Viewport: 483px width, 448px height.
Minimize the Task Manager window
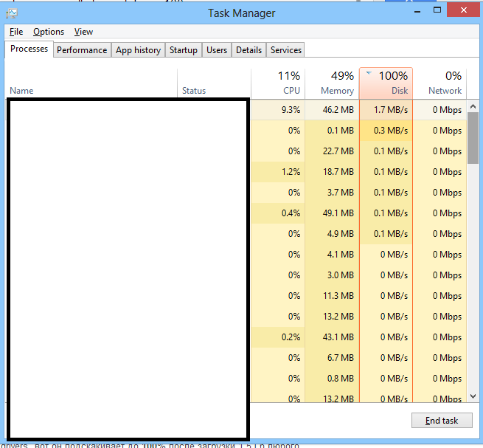pos(417,11)
